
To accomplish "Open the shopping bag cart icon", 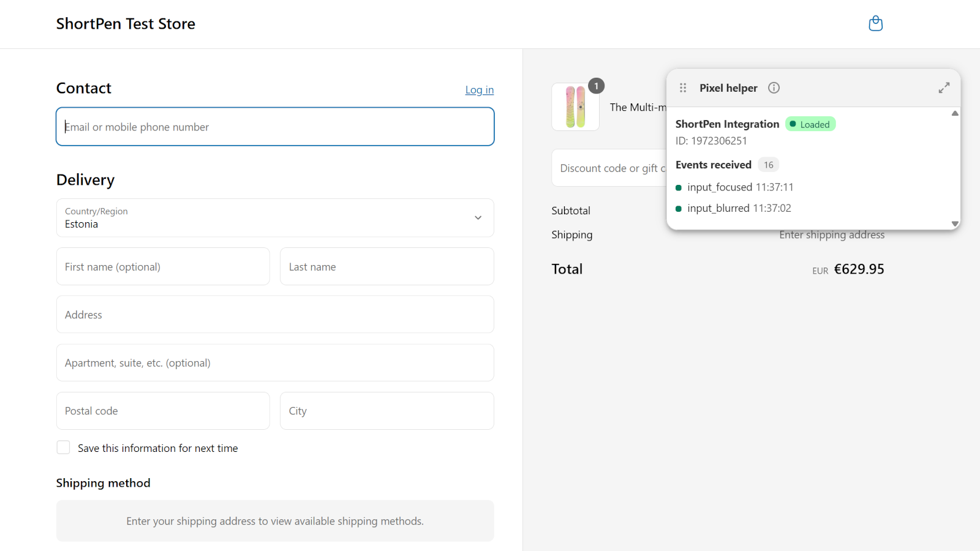I will pyautogui.click(x=875, y=23).
